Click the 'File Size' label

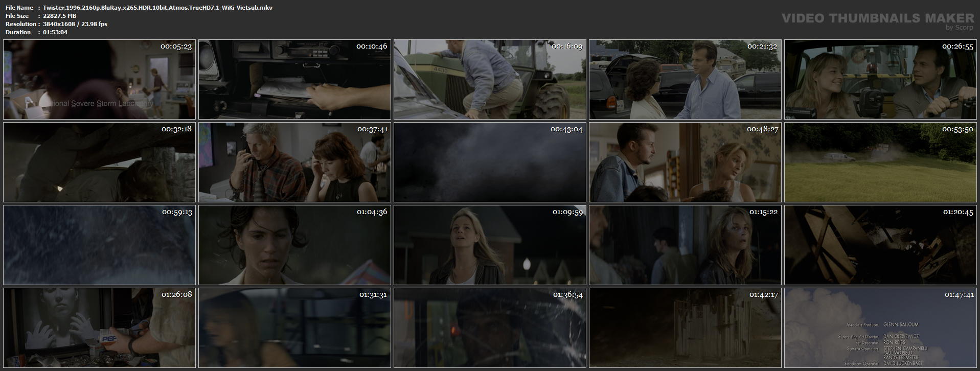point(17,16)
